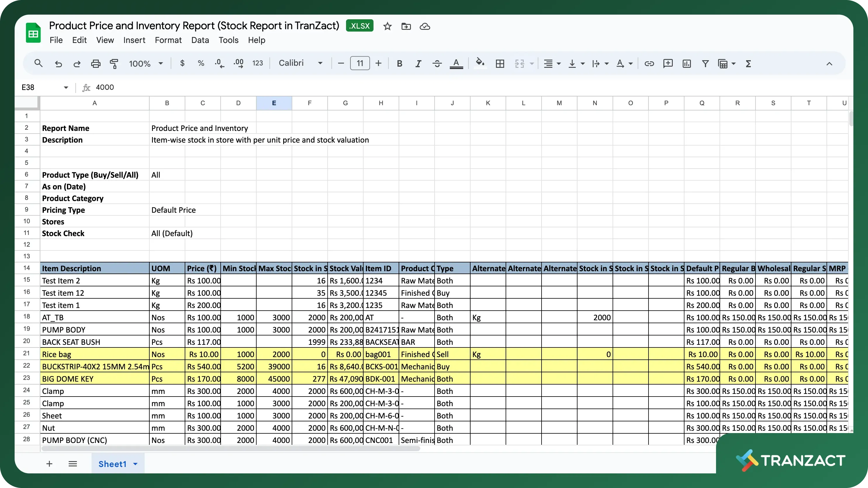This screenshot has height=488, width=868.
Task: Activate the paint format tool
Action: [114, 64]
